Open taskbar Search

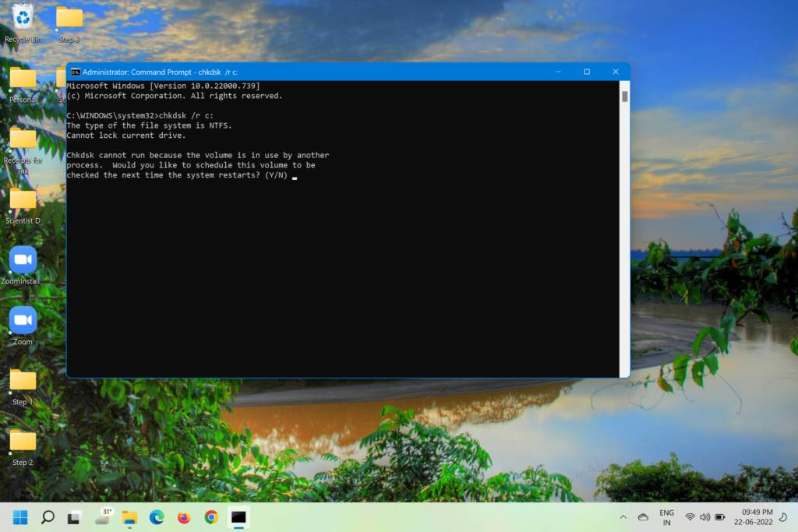(48, 516)
